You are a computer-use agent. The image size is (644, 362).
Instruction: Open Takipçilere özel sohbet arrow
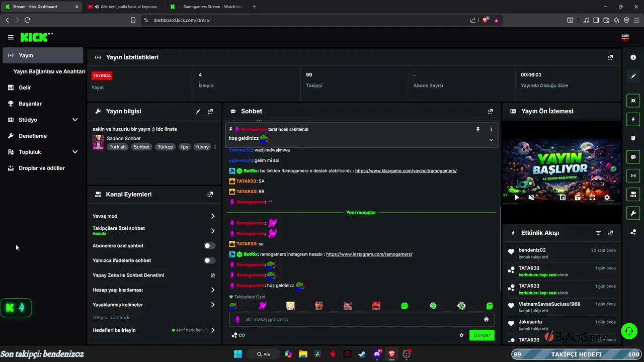point(213,231)
